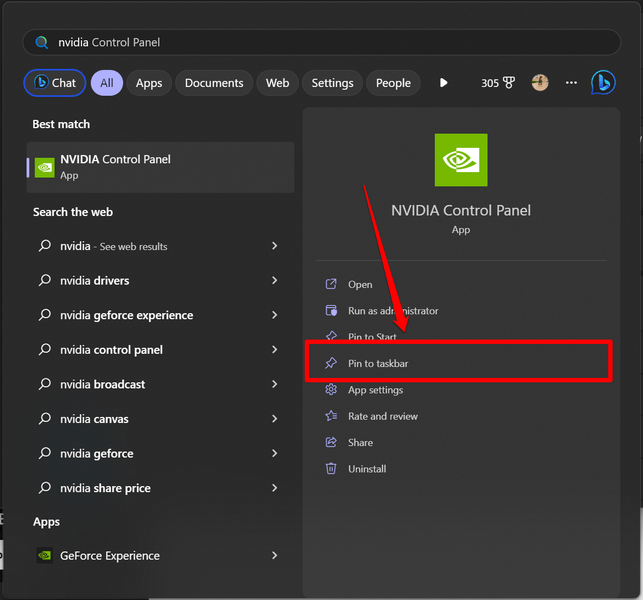Click the Run as administrator shield icon

tap(331, 310)
